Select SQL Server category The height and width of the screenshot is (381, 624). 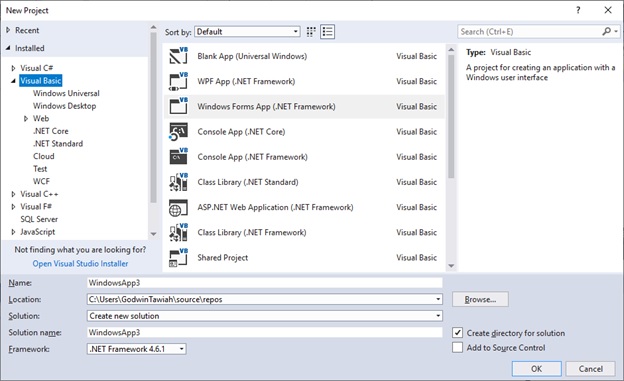(39, 219)
